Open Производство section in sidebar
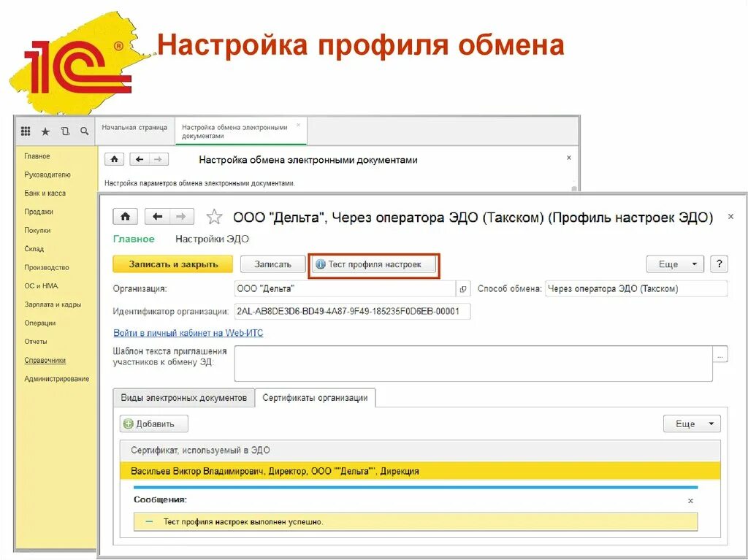Screen dimensions: 748x560 (x=47, y=268)
